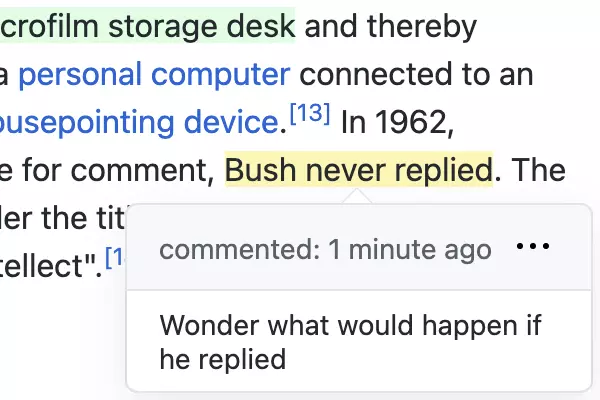Open footnote reference 13

(x=309, y=114)
